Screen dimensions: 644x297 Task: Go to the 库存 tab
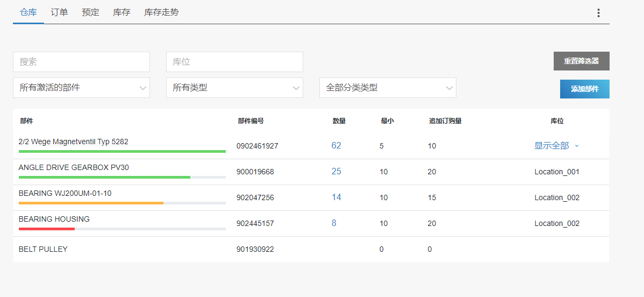tap(121, 12)
